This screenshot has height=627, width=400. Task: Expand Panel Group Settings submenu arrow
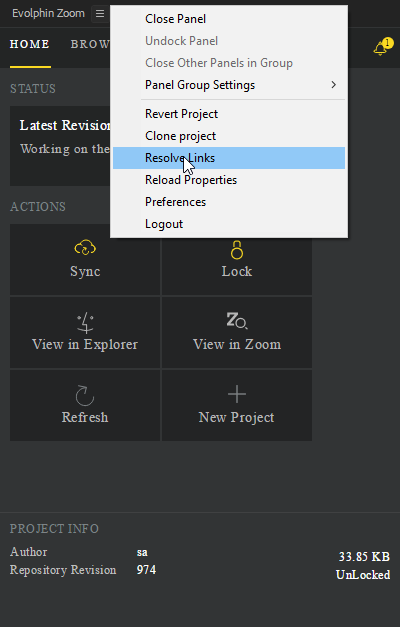[x=334, y=85]
